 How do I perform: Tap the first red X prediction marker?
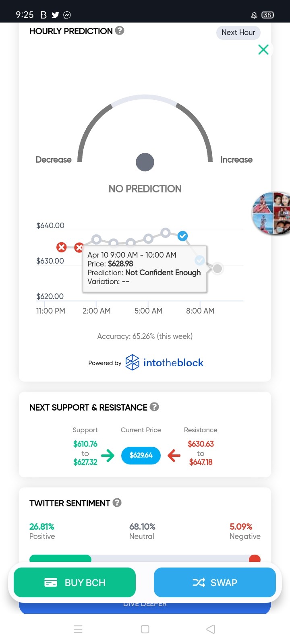pyautogui.click(x=62, y=247)
